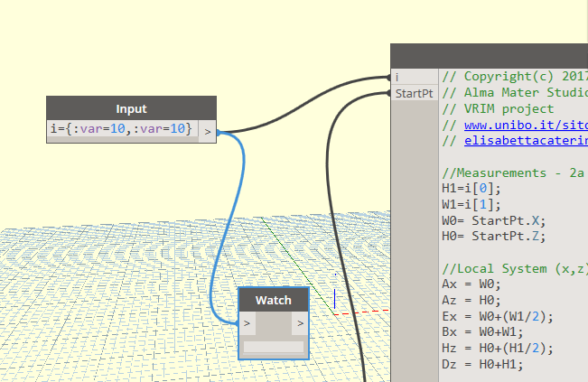Click the StartPt input port
The height and width of the screenshot is (382, 588).
(415, 94)
